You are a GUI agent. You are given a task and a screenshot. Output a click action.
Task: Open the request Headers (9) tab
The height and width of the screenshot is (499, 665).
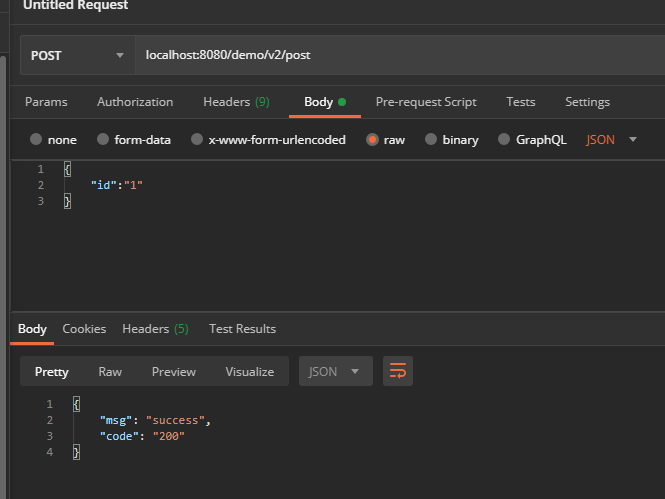pyautogui.click(x=236, y=102)
